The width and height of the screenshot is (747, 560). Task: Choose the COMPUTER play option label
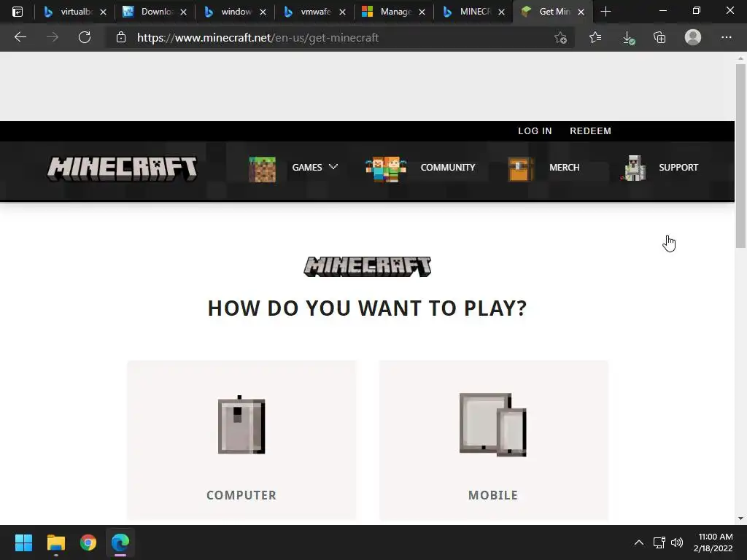[x=241, y=495]
